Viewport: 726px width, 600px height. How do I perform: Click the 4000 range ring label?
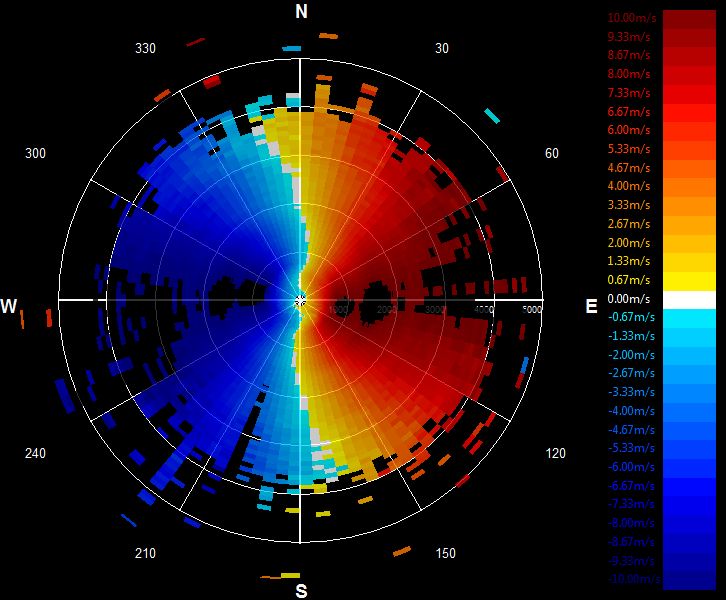pos(484,309)
